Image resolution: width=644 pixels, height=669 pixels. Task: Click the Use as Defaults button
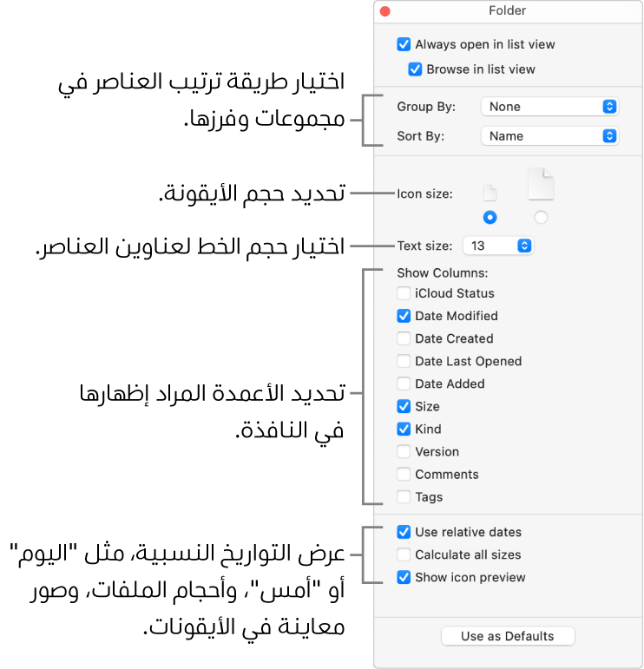tap(508, 636)
